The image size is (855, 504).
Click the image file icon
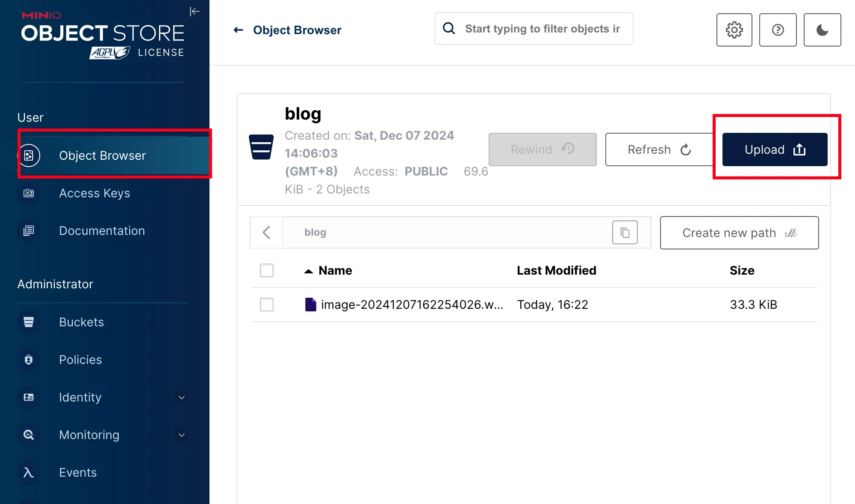(x=310, y=305)
